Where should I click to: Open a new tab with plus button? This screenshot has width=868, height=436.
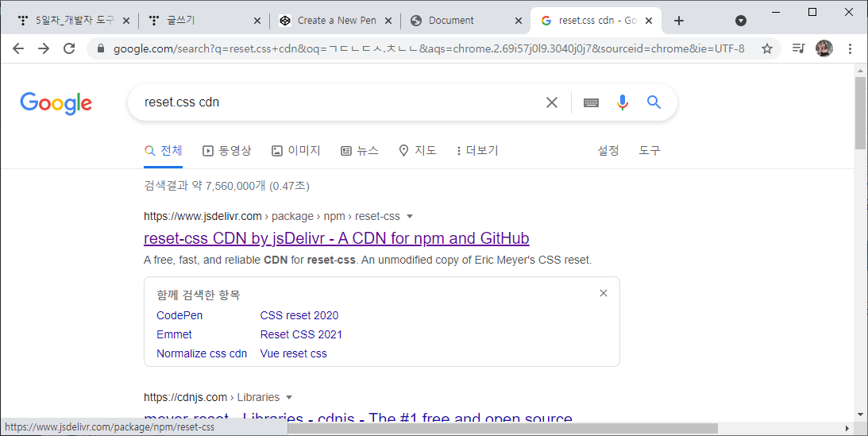coord(679,21)
